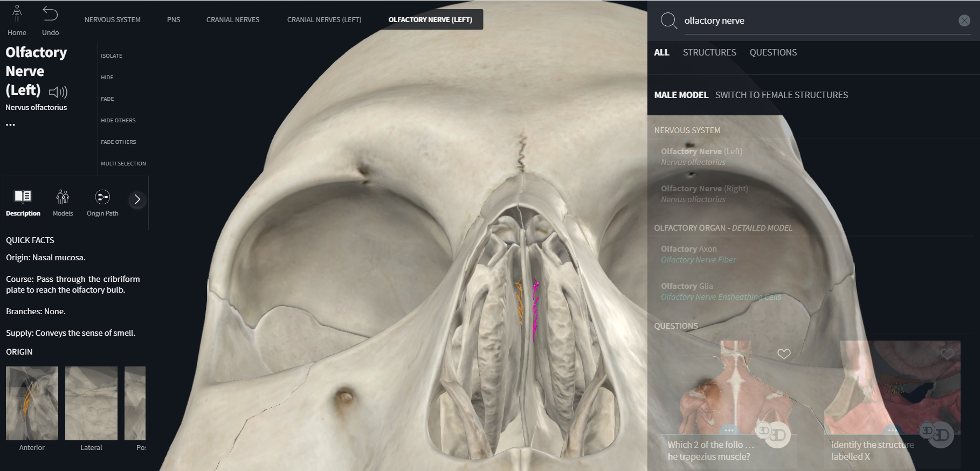
Task: Select CRANIAL NERVES breadcrumb
Action: point(233,19)
